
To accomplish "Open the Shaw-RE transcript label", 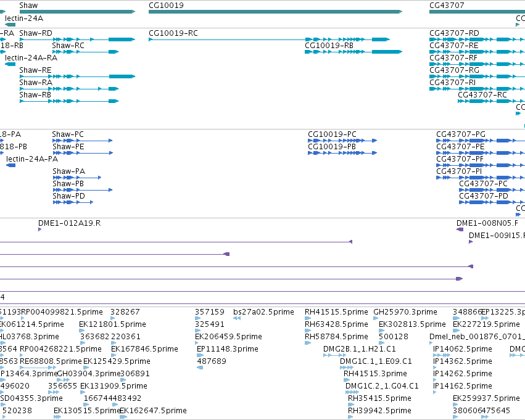I will tap(36, 70).
